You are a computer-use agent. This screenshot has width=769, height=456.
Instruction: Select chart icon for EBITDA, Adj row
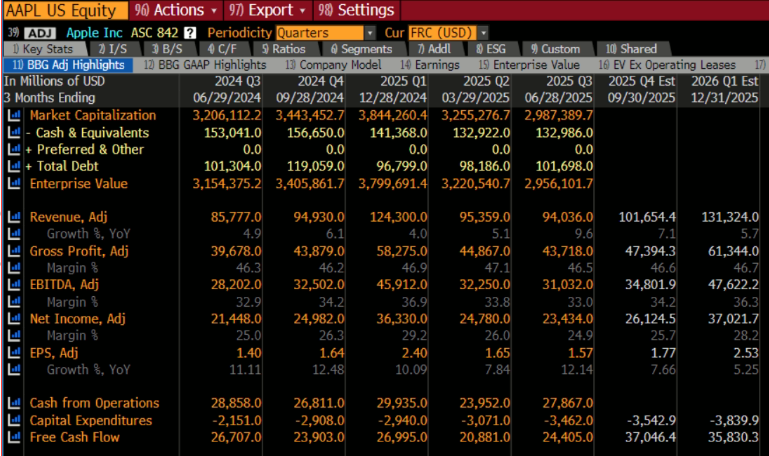click(14, 285)
